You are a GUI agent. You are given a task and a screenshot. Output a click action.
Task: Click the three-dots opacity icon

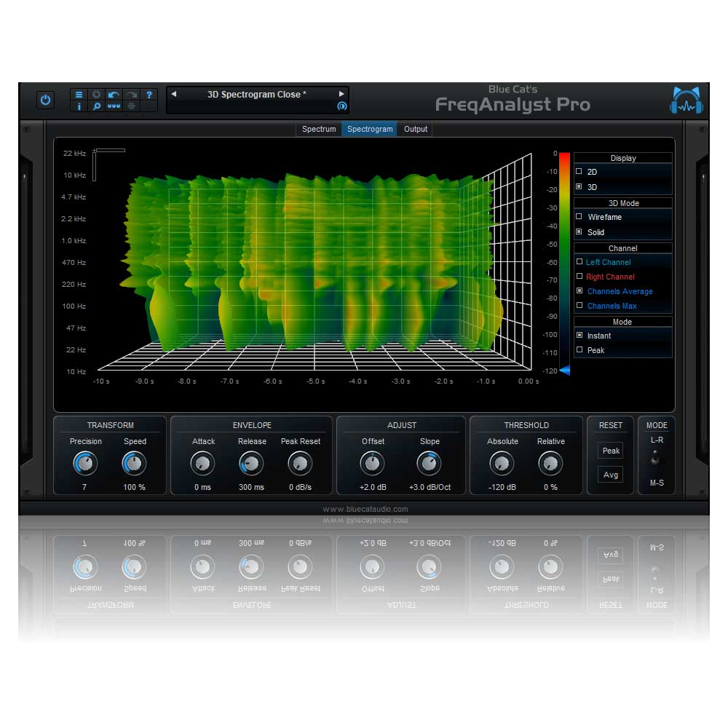[x=114, y=106]
